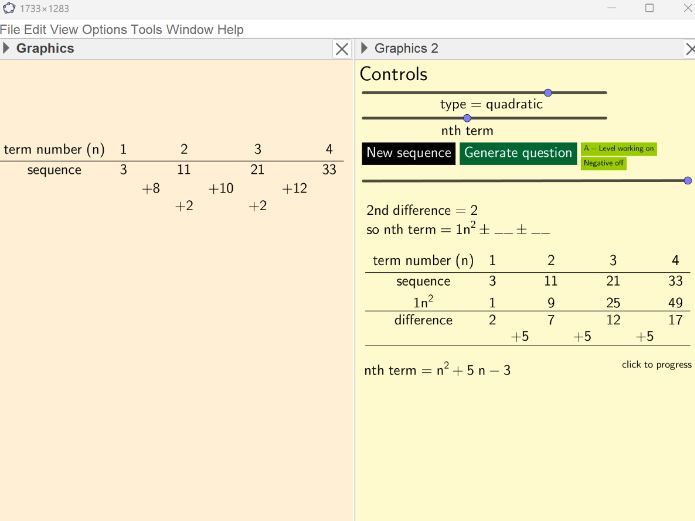695x521 pixels.
Task: Click the nth term slider handle
Action: tap(467, 118)
